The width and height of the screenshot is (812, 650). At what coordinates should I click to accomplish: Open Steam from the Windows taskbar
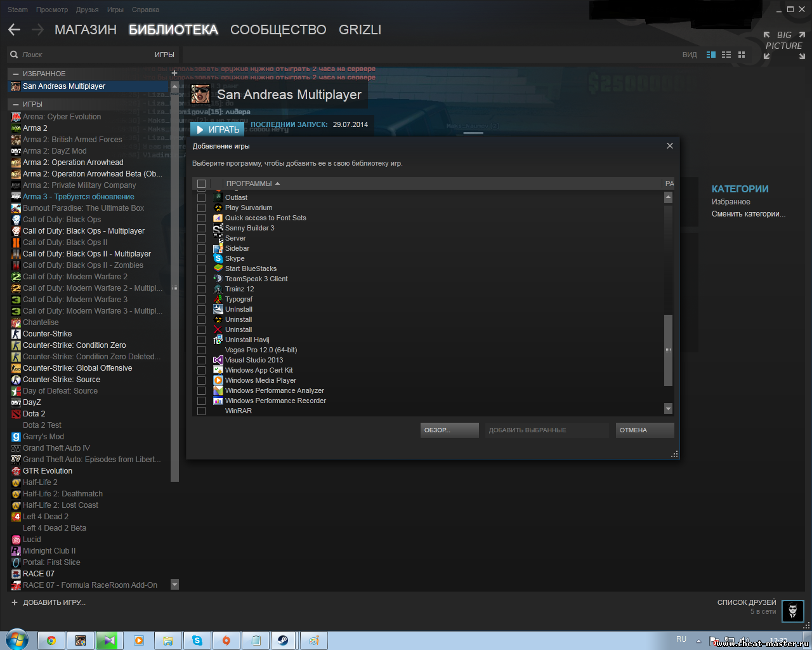283,640
